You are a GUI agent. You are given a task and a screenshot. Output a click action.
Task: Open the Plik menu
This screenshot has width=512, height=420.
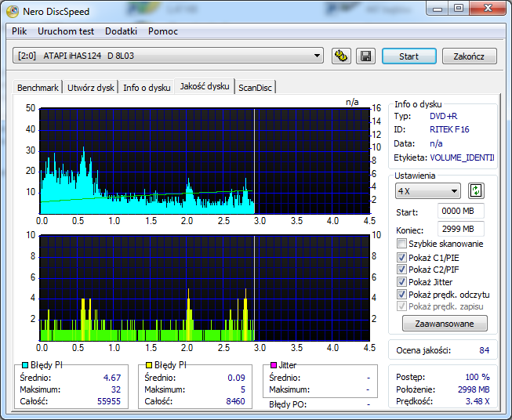20,31
